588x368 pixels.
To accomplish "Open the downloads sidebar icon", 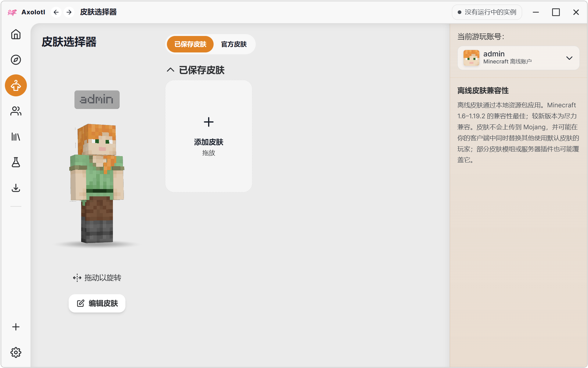I will [x=16, y=188].
